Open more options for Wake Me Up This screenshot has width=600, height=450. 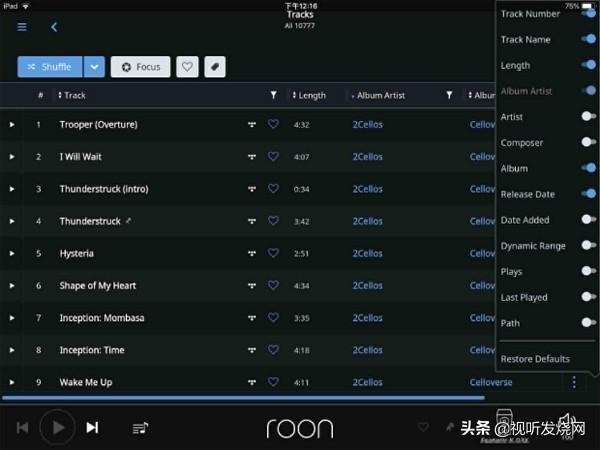(574, 382)
